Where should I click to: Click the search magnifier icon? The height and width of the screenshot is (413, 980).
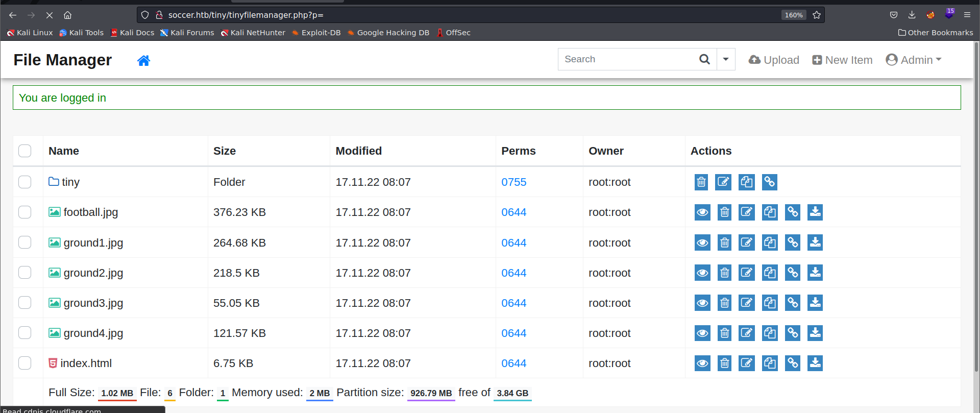click(x=704, y=59)
